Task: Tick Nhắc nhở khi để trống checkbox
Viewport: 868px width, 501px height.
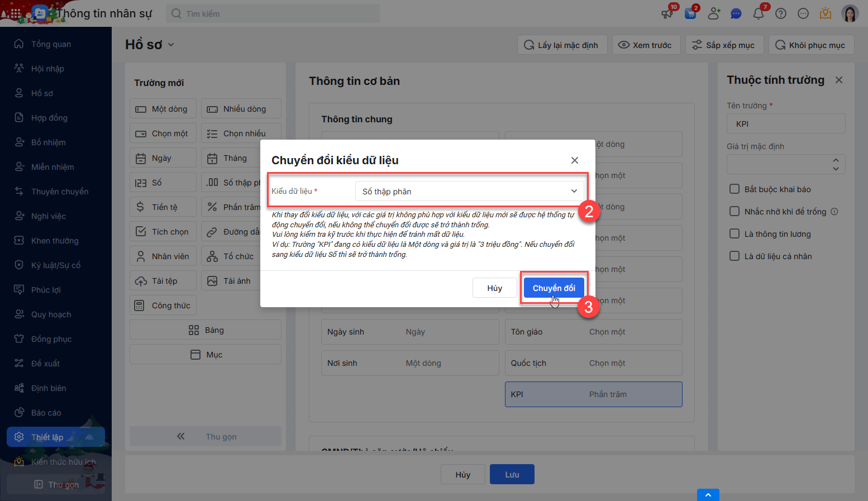Action: tap(735, 211)
